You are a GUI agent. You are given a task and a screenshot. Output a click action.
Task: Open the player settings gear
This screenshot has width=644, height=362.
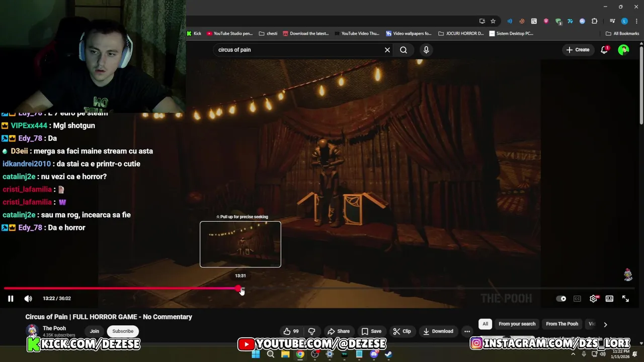[593, 299]
